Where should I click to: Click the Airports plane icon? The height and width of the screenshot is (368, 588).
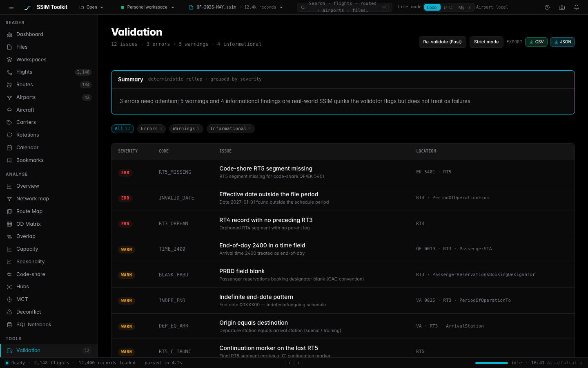pos(9,97)
